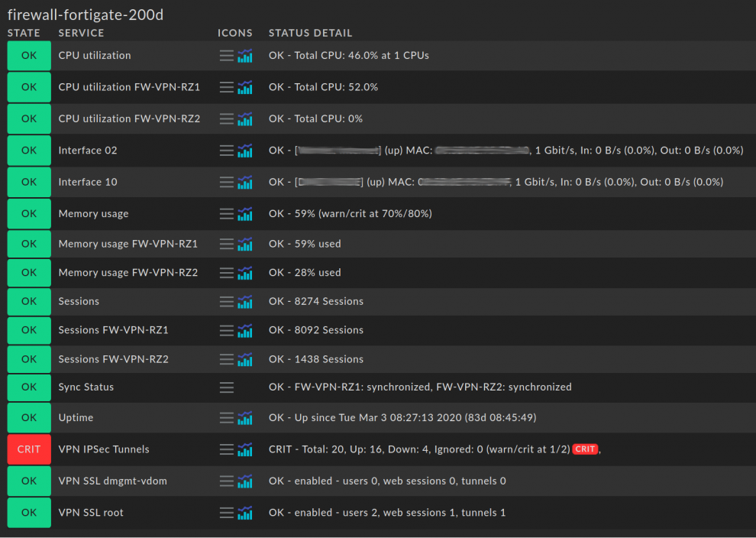Image resolution: width=756 pixels, height=538 pixels.
Task: Open action menu for CPU utilization FW-VPN-RZ1
Action: coord(227,87)
